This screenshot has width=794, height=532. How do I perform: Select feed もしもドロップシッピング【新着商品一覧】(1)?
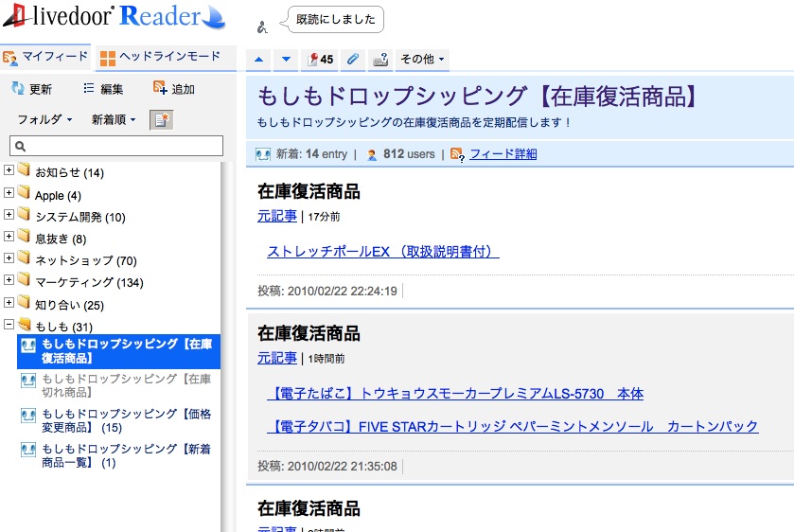[118, 455]
